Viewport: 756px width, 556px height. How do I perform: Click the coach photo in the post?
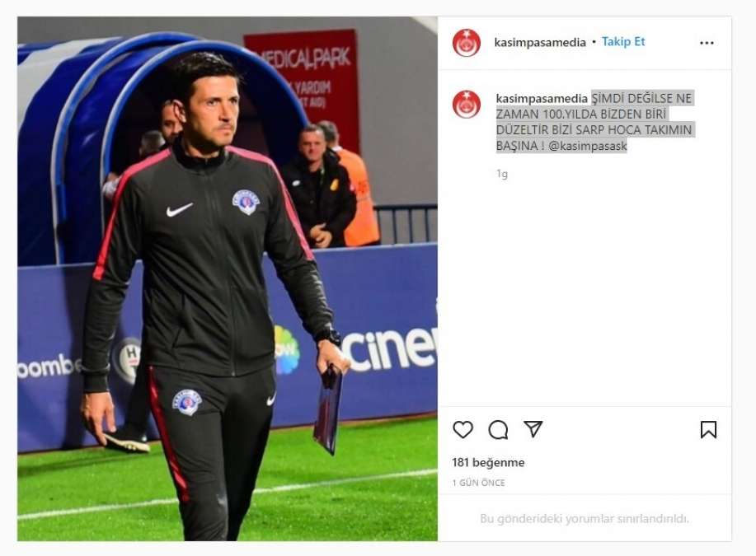pos(228,278)
